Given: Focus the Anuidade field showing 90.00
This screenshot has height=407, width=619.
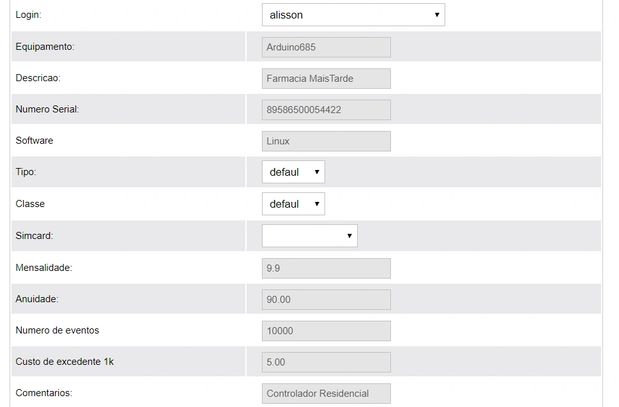Looking at the screenshot, I should 326,299.
